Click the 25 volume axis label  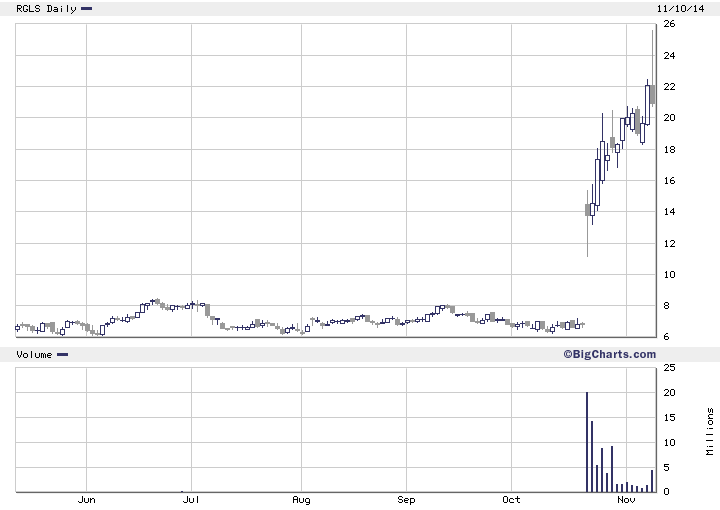pos(669,368)
